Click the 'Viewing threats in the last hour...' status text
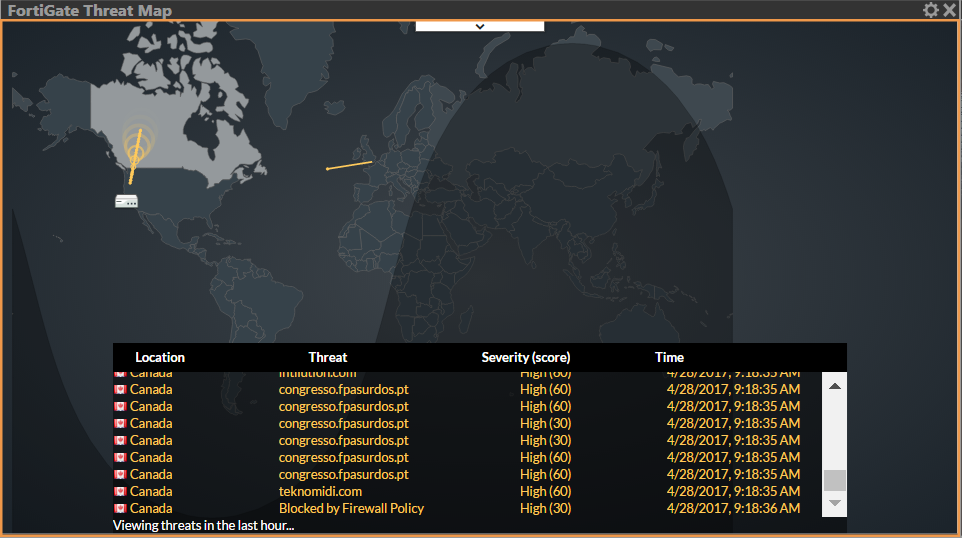The image size is (962, 538). tap(203, 526)
